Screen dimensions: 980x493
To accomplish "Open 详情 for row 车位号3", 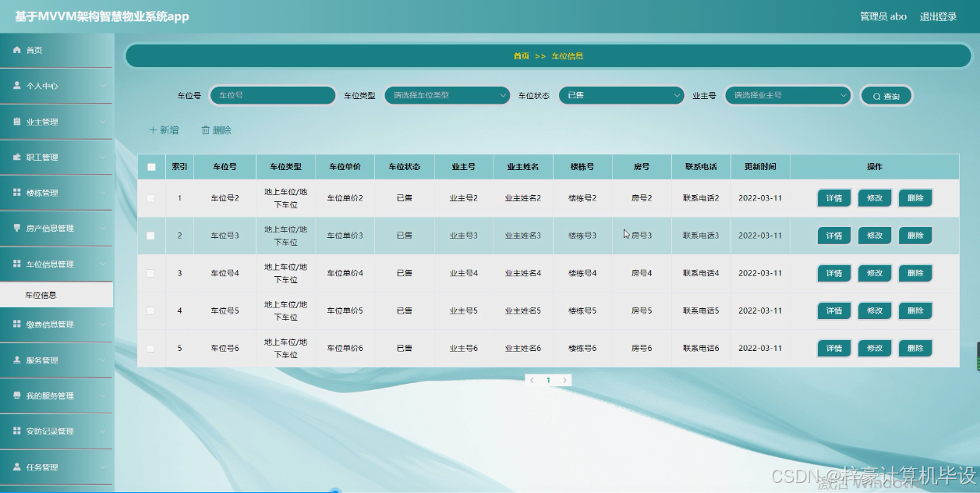I will coord(834,236).
